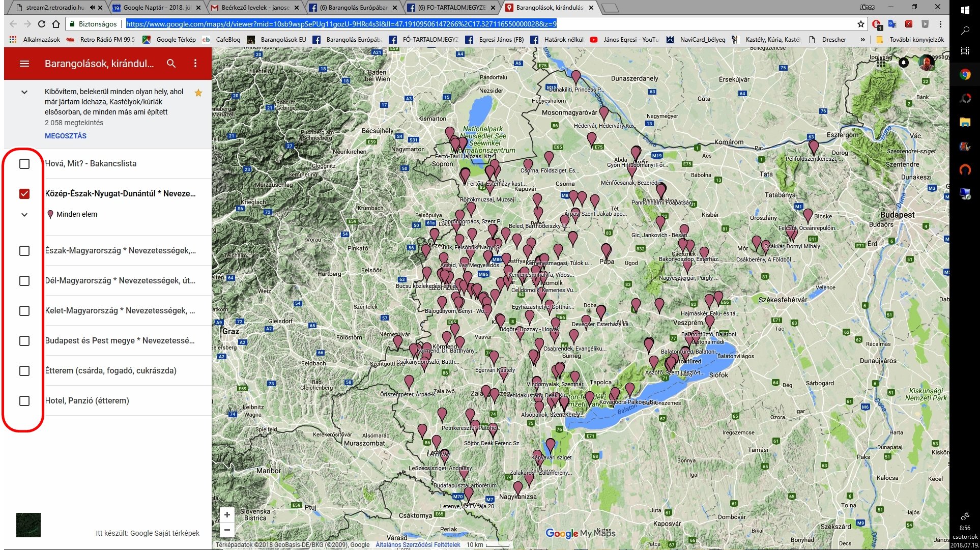Show more bookmarks with the double chevron

click(862, 40)
